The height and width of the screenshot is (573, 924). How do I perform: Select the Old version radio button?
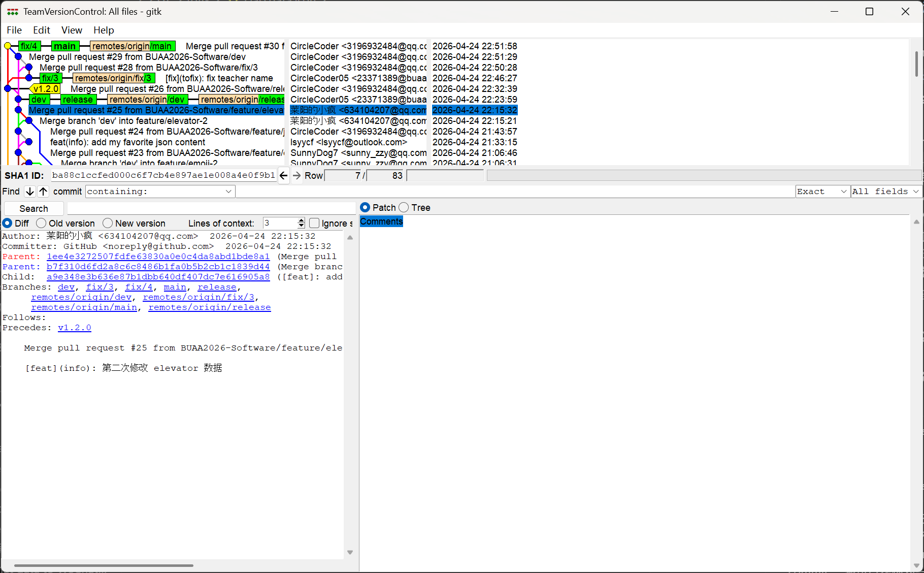42,224
